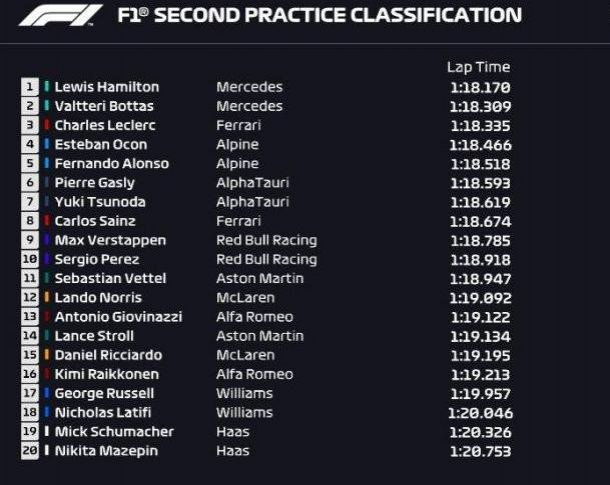
Task: Select driver name George Russell
Action: tap(104, 393)
